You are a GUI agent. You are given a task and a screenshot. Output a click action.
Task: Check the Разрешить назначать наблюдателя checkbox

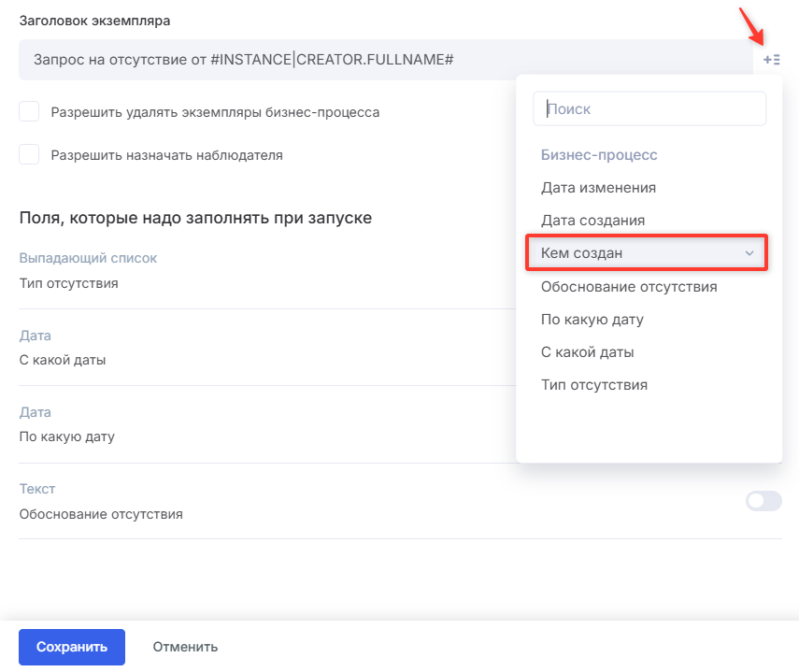(x=29, y=155)
